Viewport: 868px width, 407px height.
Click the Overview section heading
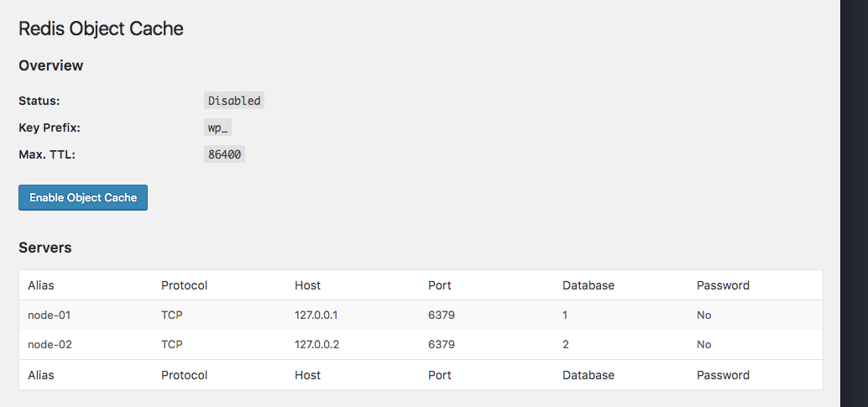coord(50,65)
